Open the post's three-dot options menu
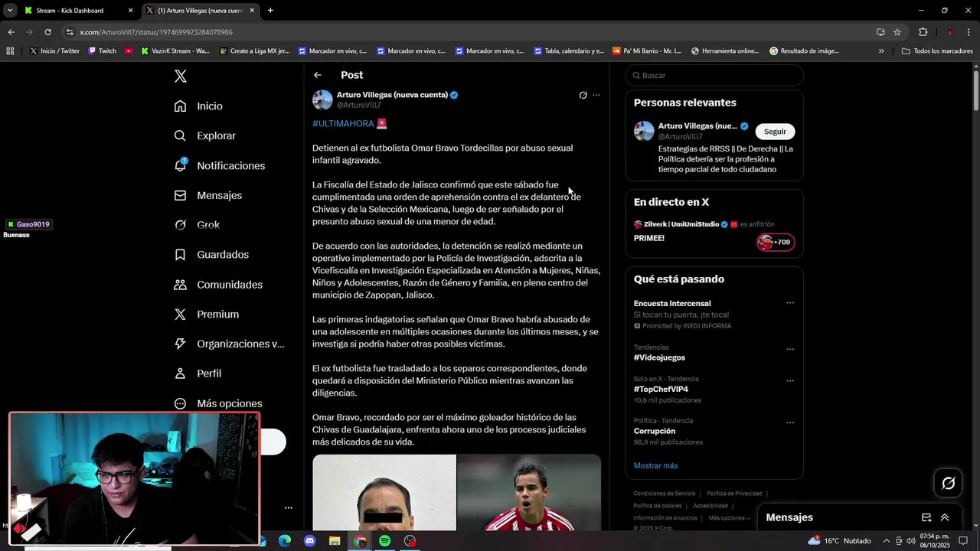 point(596,95)
